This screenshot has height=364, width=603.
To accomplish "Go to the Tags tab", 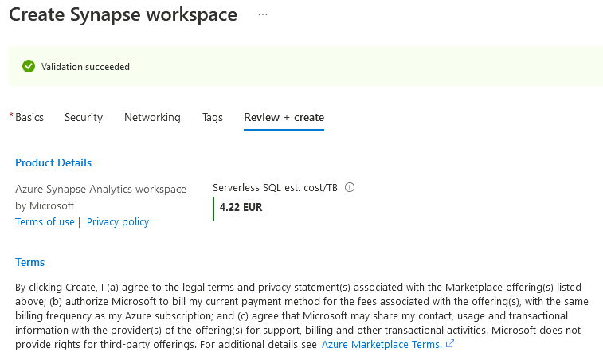I will coord(213,118).
